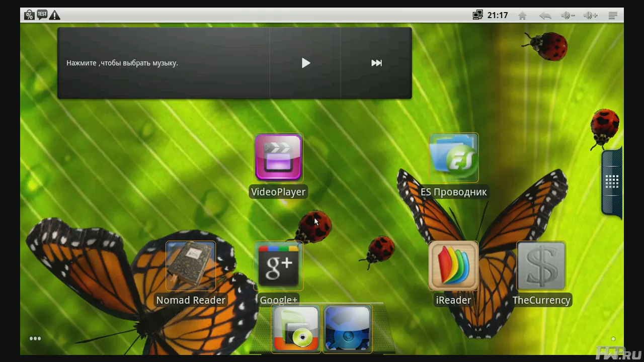
Task: Open the blue camera app in dock
Action: pos(348,329)
